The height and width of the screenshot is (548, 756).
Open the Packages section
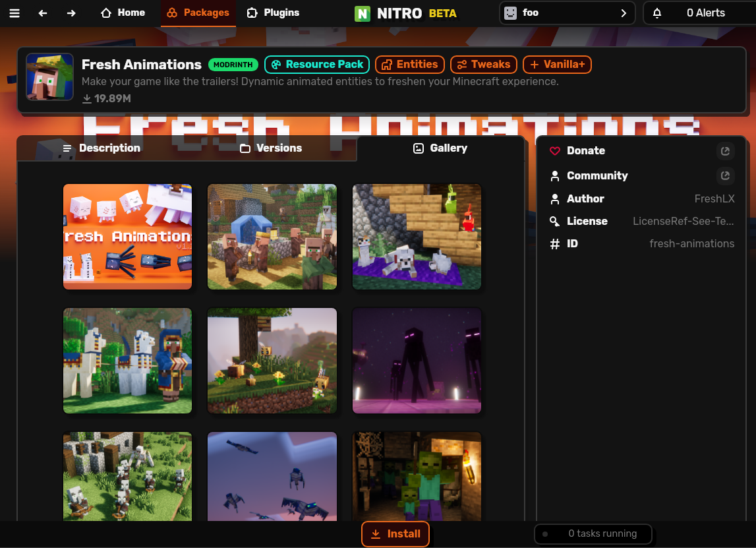pyautogui.click(x=198, y=13)
